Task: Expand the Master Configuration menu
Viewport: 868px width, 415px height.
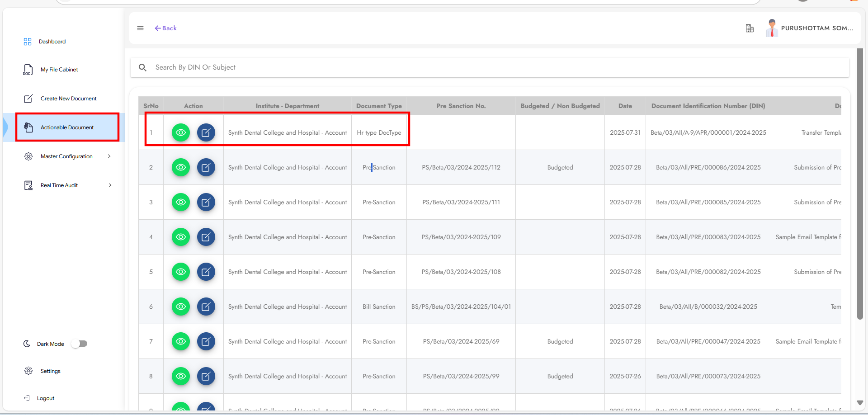Action: 66,156
